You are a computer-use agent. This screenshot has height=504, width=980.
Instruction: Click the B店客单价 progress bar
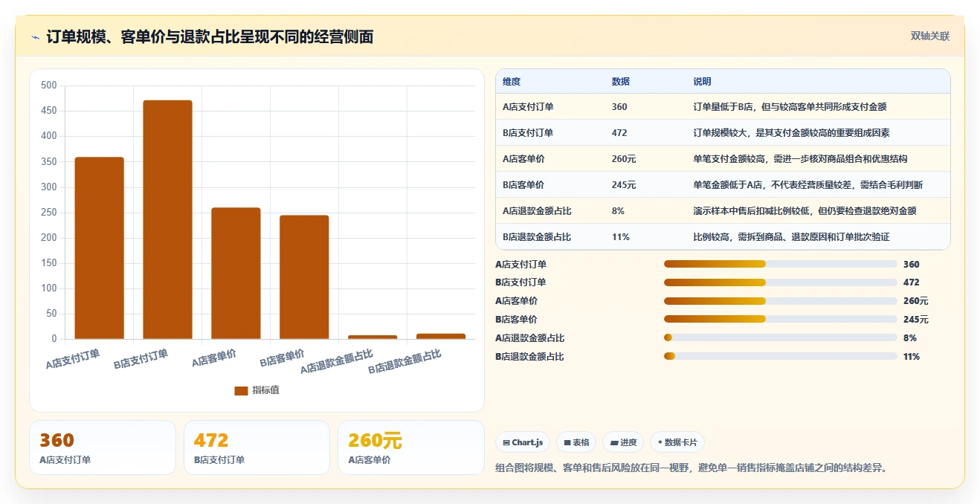click(780, 320)
